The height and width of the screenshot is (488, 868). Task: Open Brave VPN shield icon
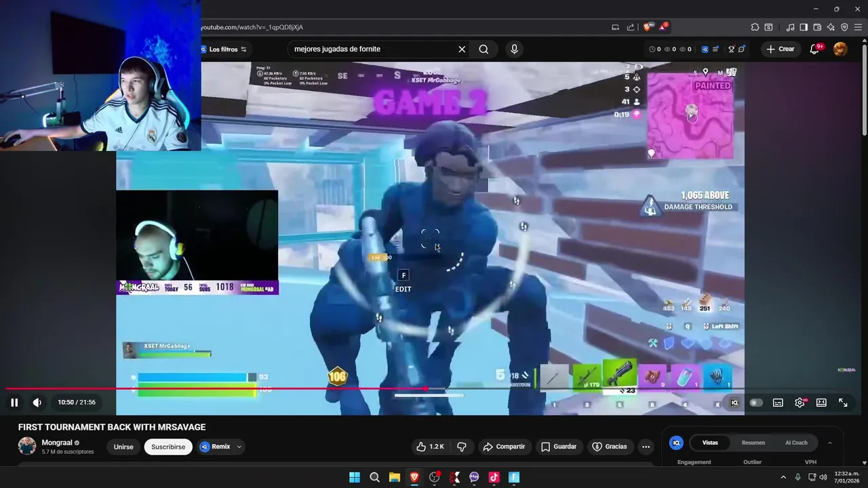point(844,27)
